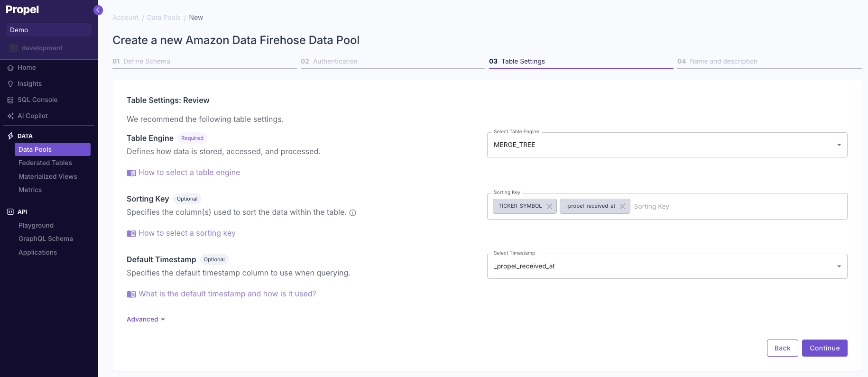Open Materialized Views in sidebar
The width and height of the screenshot is (868, 377).
(47, 176)
